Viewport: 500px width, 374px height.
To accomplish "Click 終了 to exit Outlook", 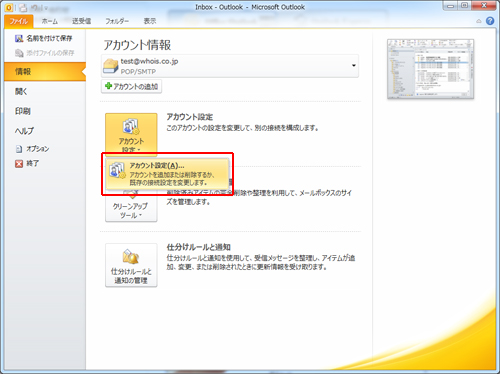I will 27,163.
